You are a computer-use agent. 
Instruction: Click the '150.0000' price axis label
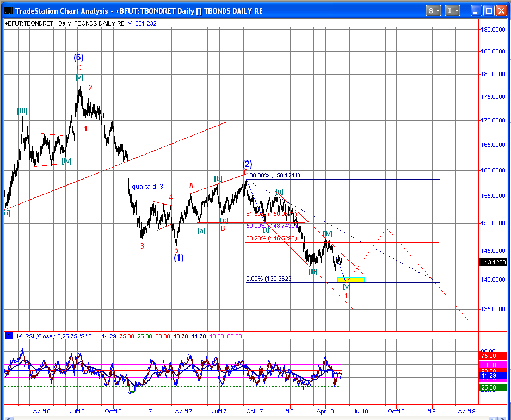pyautogui.click(x=494, y=223)
